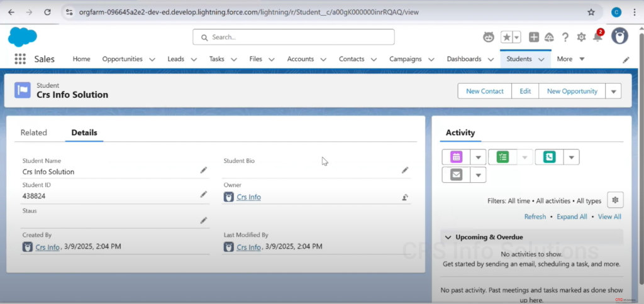Click the favorites star icon

coord(507,37)
